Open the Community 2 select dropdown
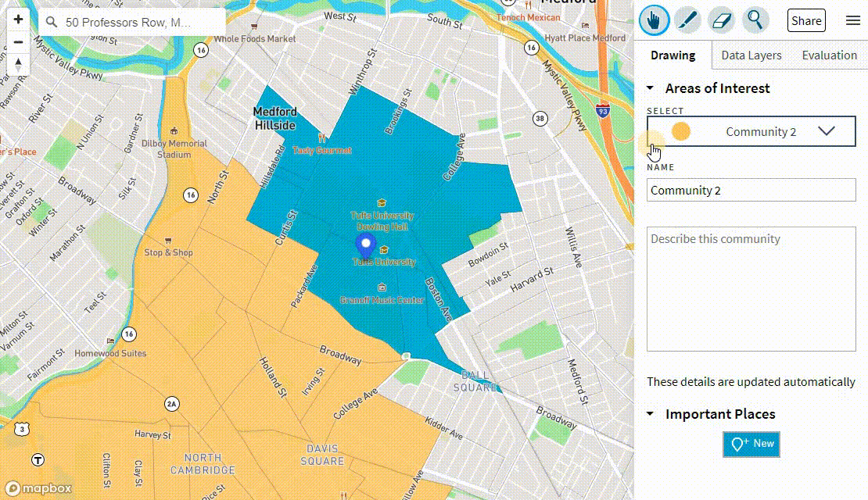Image resolution: width=868 pixels, height=500 pixels. coord(751,131)
